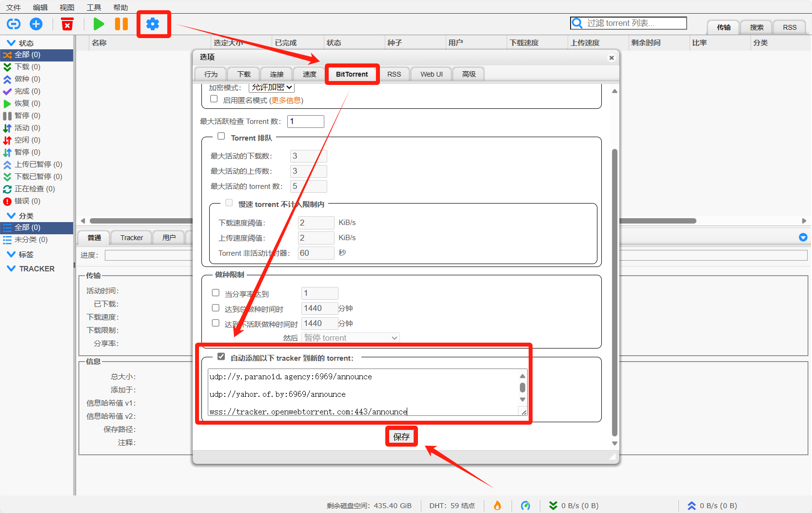Click the flame icon in status bar
This screenshot has height=513, width=812.
tap(497, 506)
